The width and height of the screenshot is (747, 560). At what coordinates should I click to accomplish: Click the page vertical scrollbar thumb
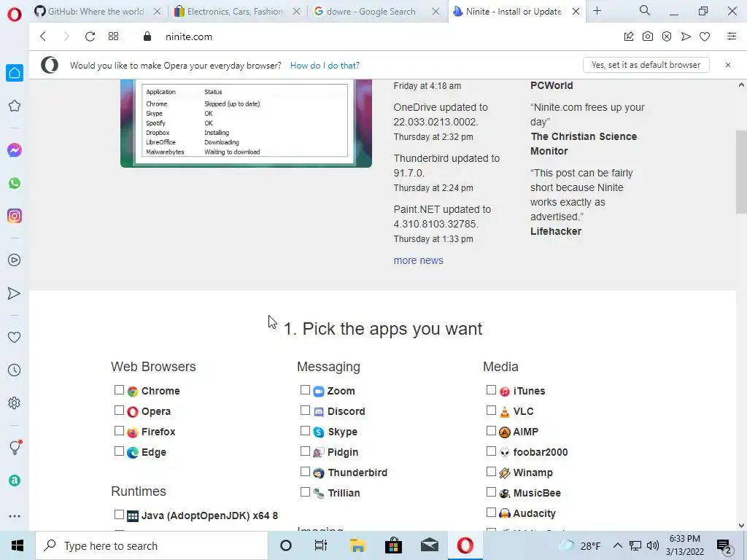tap(741, 171)
